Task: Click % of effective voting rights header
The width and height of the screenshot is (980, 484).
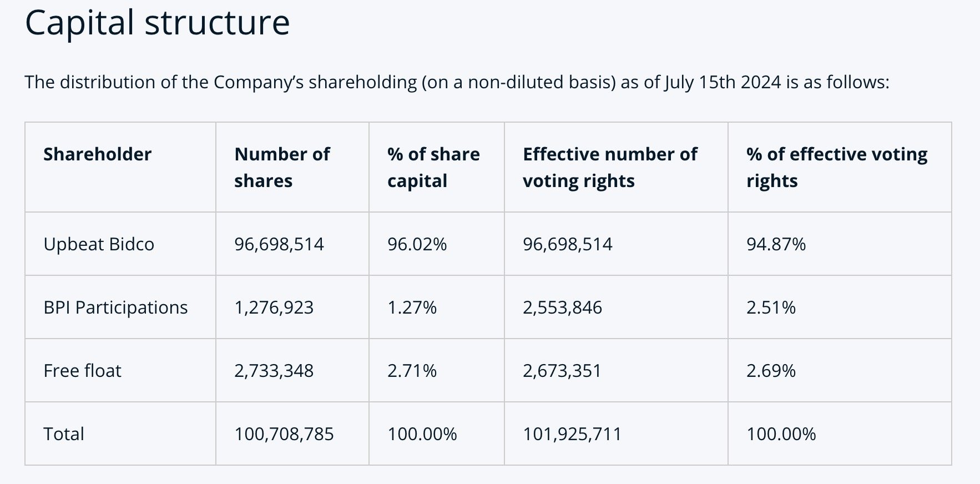Action: [x=836, y=167]
